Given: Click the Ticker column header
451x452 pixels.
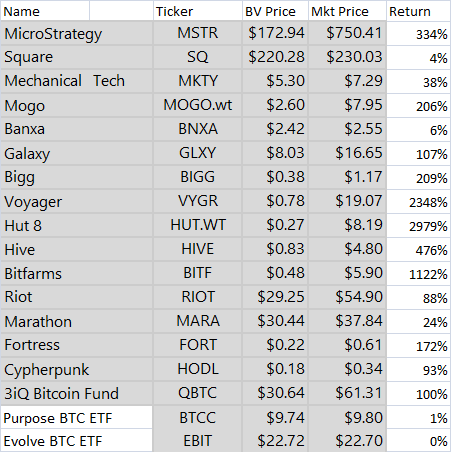Looking at the screenshot, I should [x=198, y=11].
